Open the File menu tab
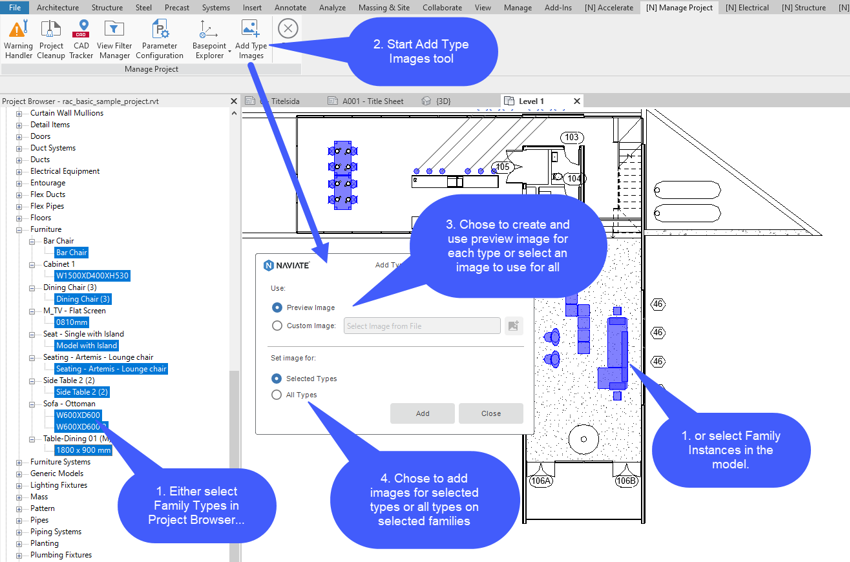850x562 pixels. tap(15, 8)
